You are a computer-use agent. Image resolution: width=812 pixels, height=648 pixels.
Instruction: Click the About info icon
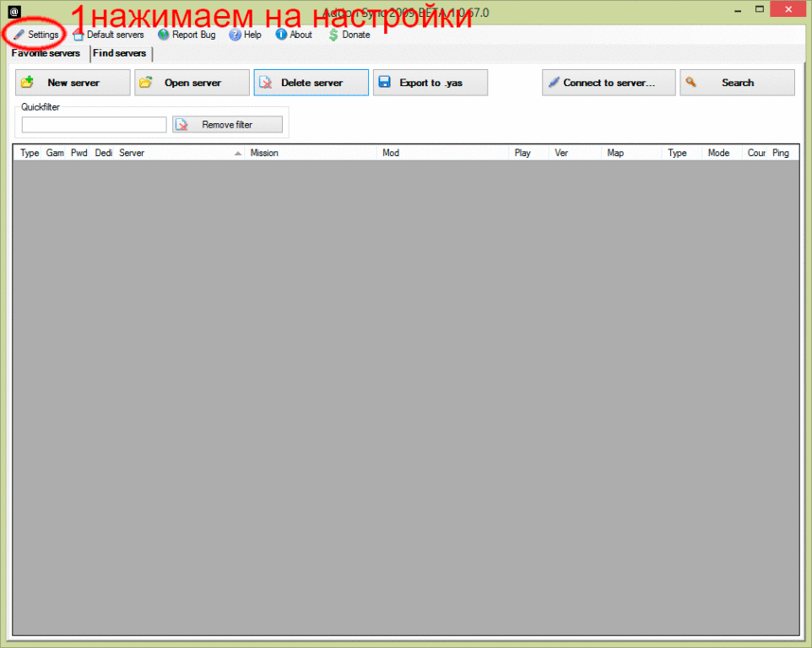pyautogui.click(x=281, y=35)
